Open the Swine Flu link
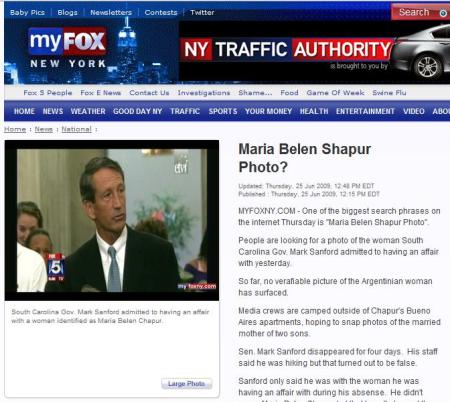The image size is (450, 402). tap(389, 93)
